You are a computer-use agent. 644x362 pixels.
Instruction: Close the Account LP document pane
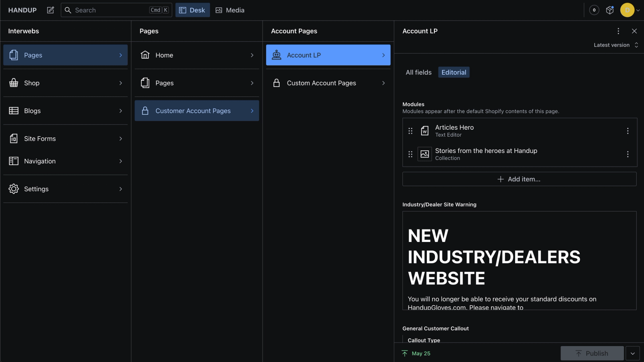(634, 31)
